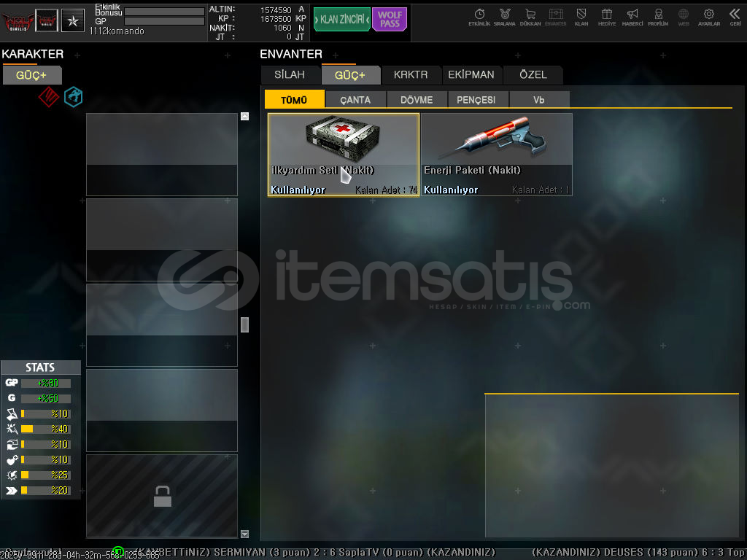Click the Wolf Diriliş logo at far left
The image size is (747, 560).
click(x=18, y=21)
